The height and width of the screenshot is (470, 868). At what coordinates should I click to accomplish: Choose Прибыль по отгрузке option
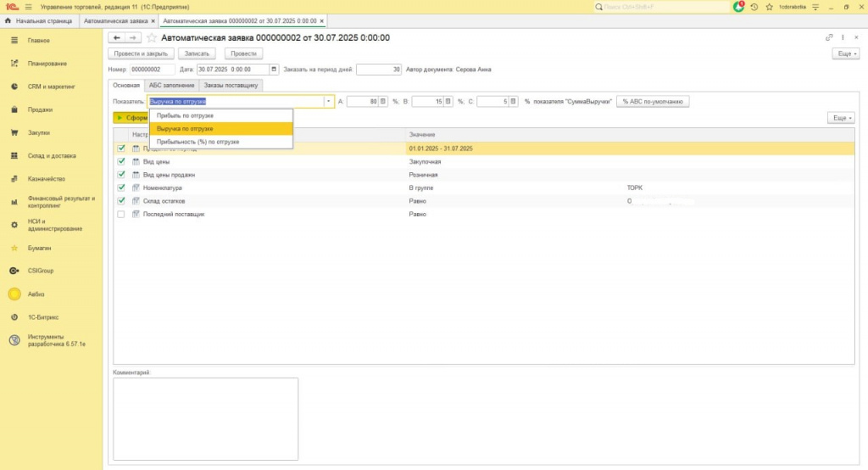pyautogui.click(x=221, y=116)
